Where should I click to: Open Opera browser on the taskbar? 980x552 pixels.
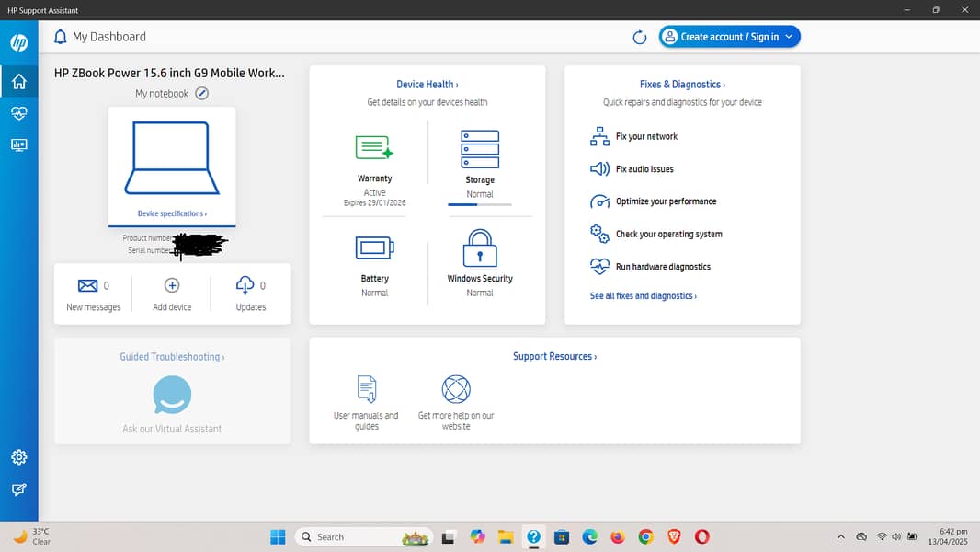701,537
